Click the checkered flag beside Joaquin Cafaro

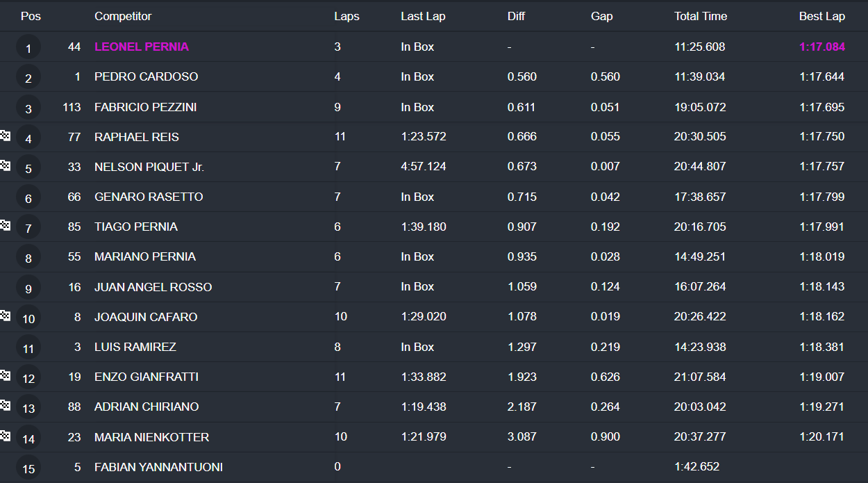(x=6, y=316)
